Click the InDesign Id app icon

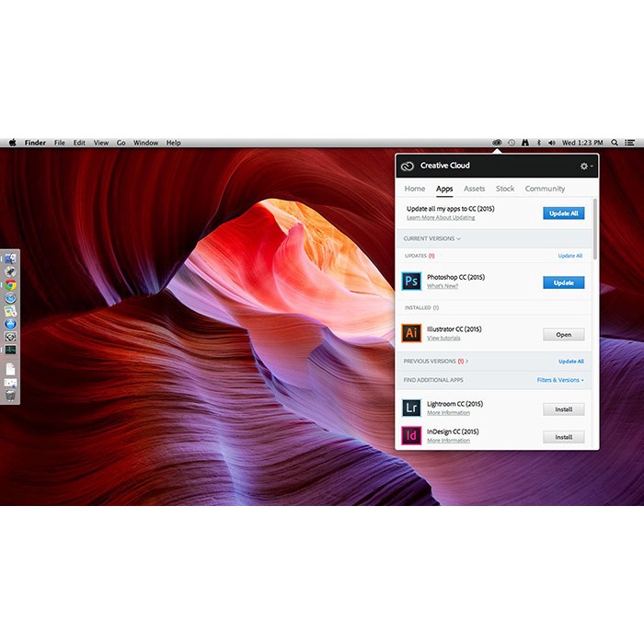click(411, 436)
